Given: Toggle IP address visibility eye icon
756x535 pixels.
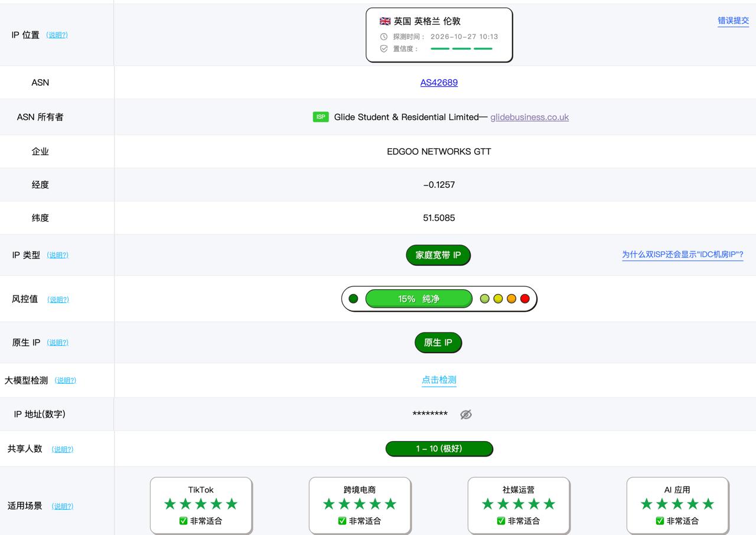Looking at the screenshot, I should pos(466,415).
